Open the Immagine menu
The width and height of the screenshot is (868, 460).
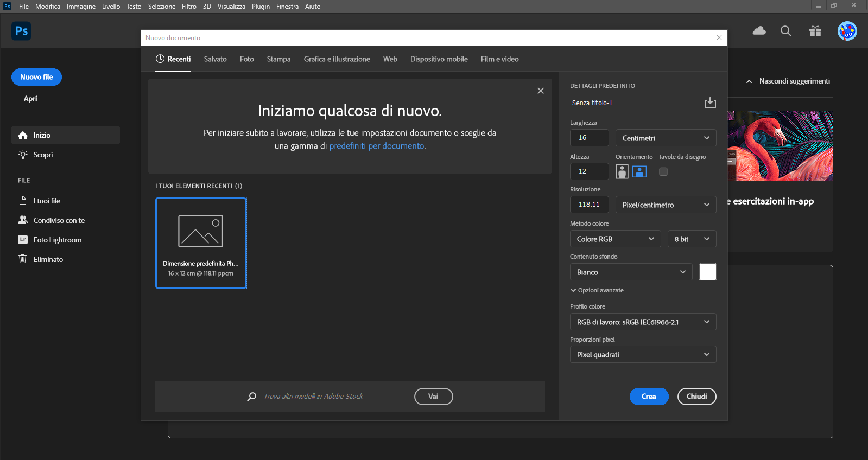pos(81,7)
